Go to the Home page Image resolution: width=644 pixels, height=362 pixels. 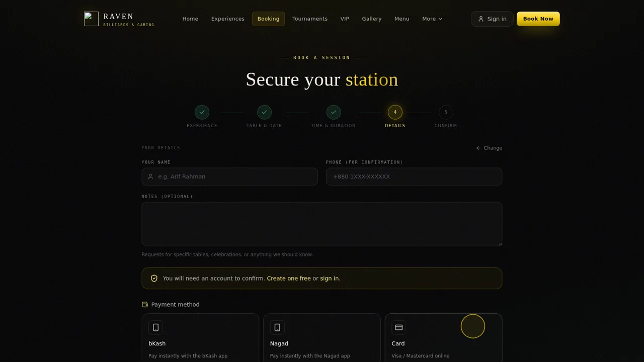(x=190, y=19)
